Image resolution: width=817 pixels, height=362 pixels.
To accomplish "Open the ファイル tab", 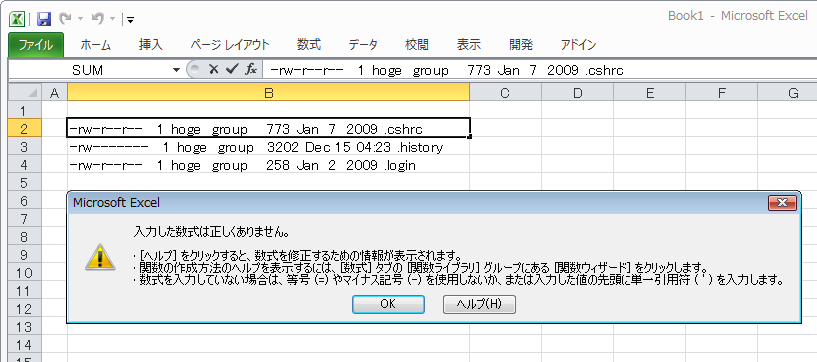I will 36,45.
